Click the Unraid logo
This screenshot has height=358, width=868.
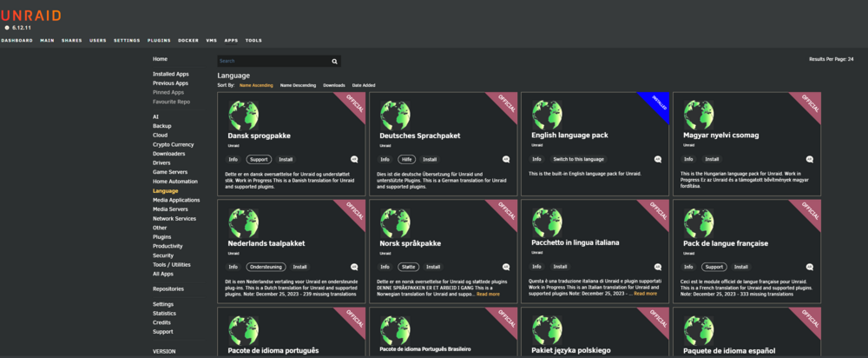(30, 16)
